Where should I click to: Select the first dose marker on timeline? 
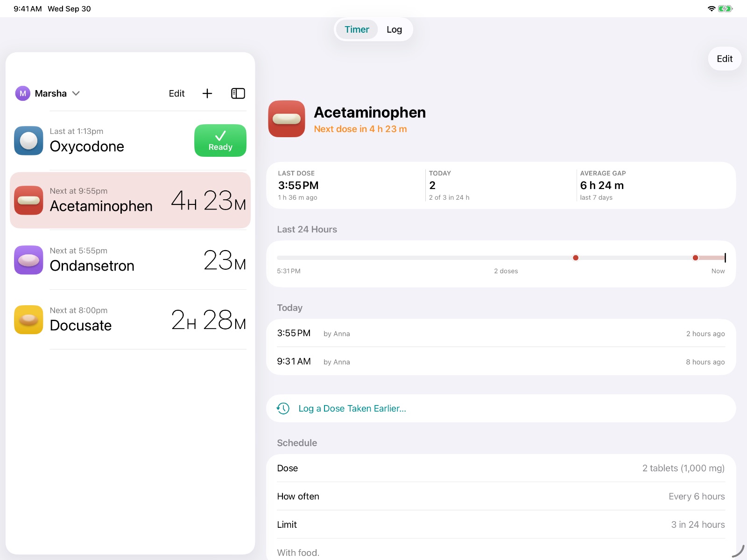pos(576,258)
